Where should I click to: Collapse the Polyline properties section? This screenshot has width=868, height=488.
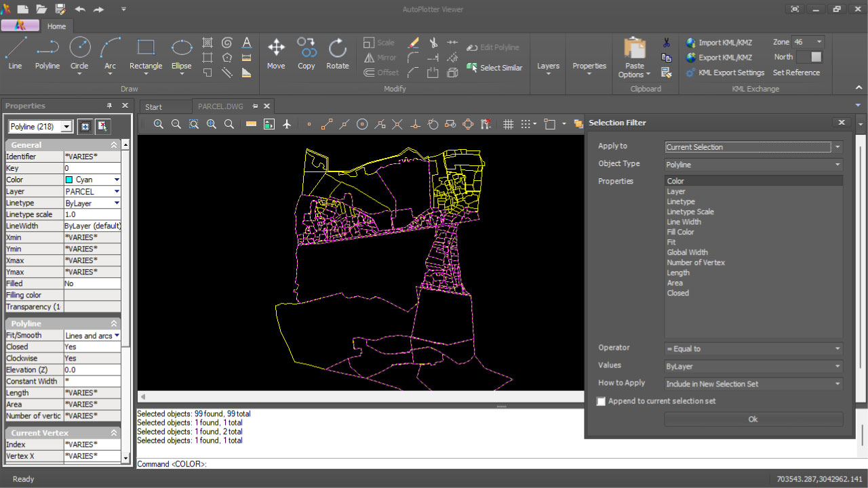114,324
